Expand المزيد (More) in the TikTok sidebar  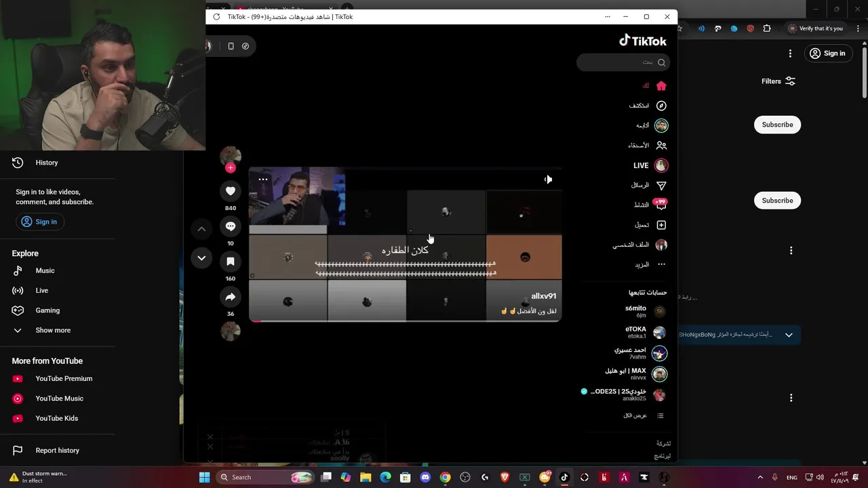[650, 264]
